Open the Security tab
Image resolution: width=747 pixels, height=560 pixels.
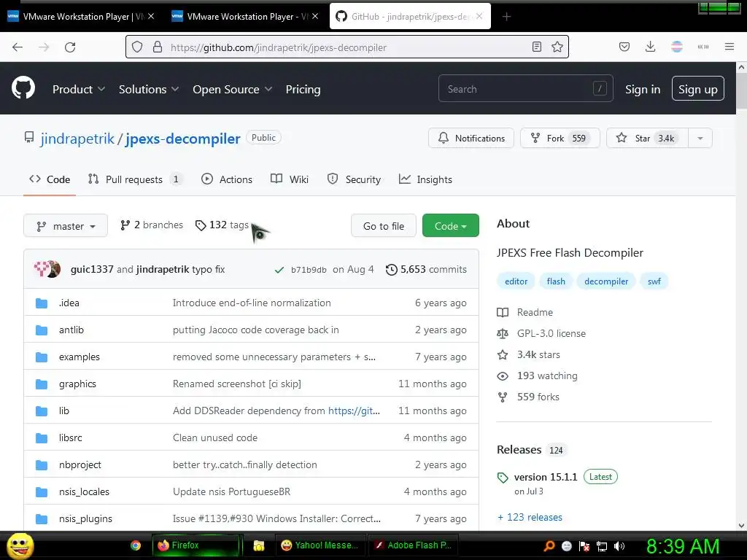(x=354, y=179)
